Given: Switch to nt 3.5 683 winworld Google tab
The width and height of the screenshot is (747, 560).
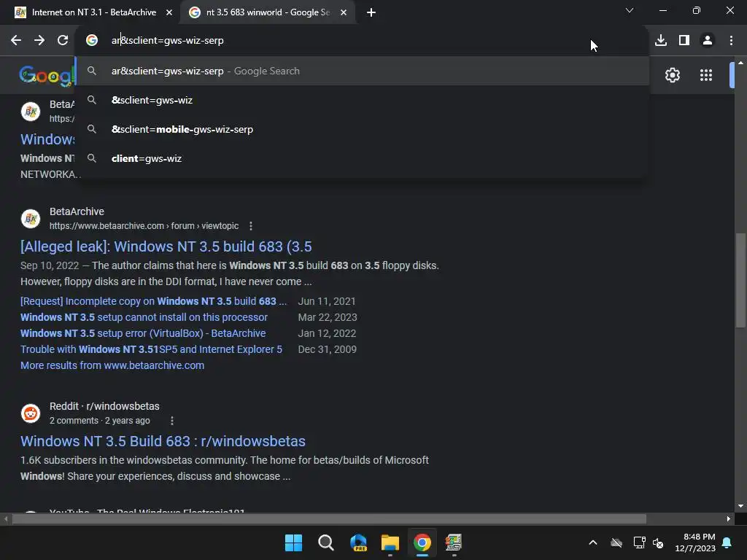Looking at the screenshot, I should 267,12.
